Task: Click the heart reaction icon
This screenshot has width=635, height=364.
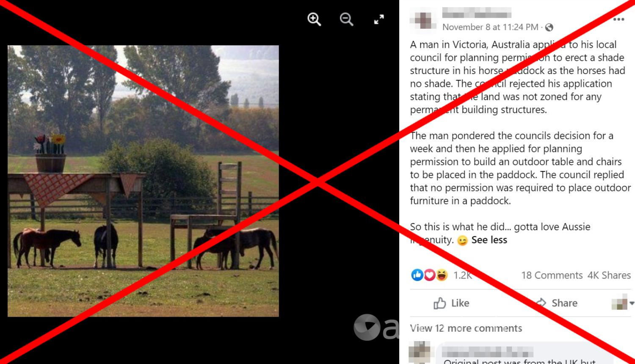Action: 429,275
